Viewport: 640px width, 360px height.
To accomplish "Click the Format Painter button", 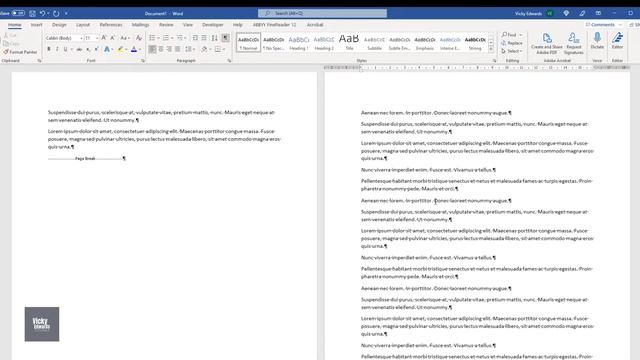I will click(x=20, y=52).
